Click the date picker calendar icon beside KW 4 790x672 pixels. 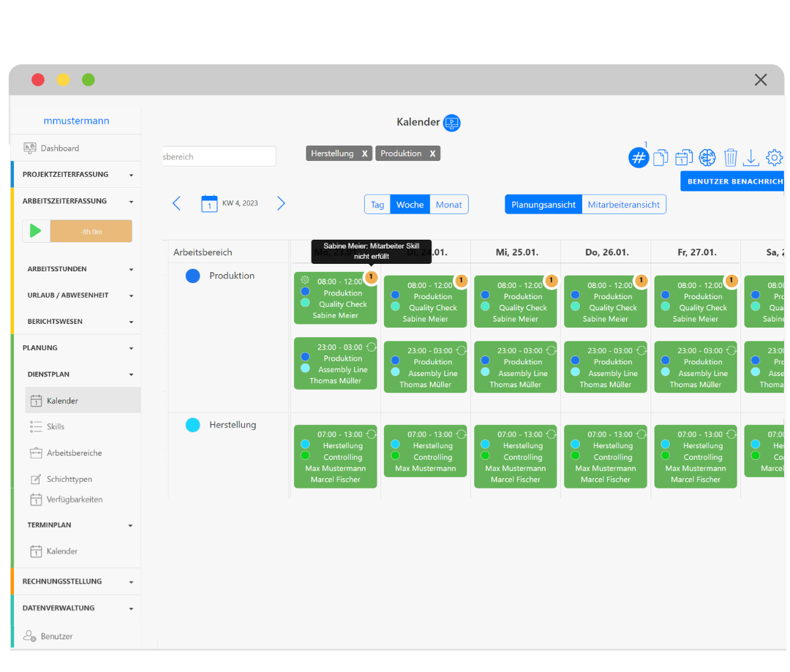[x=209, y=203]
